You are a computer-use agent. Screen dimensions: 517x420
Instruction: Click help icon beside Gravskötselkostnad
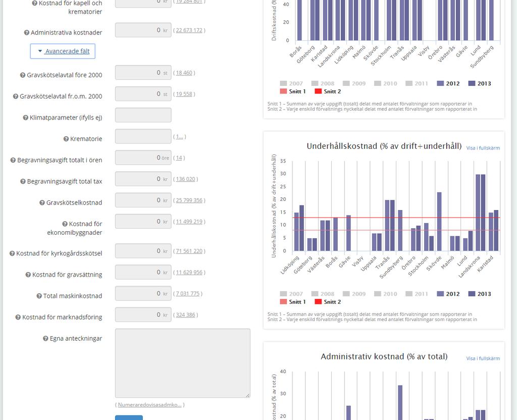pyautogui.click(x=42, y=203)
